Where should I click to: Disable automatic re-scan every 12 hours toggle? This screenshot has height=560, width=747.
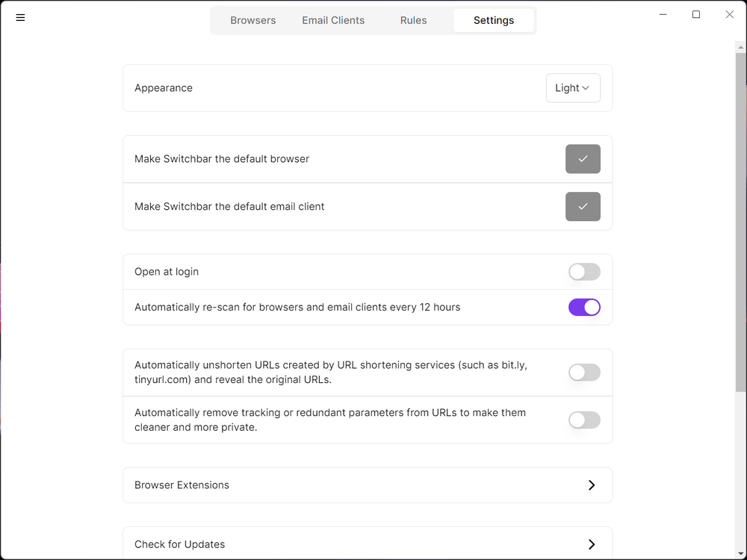click(584, 307)
